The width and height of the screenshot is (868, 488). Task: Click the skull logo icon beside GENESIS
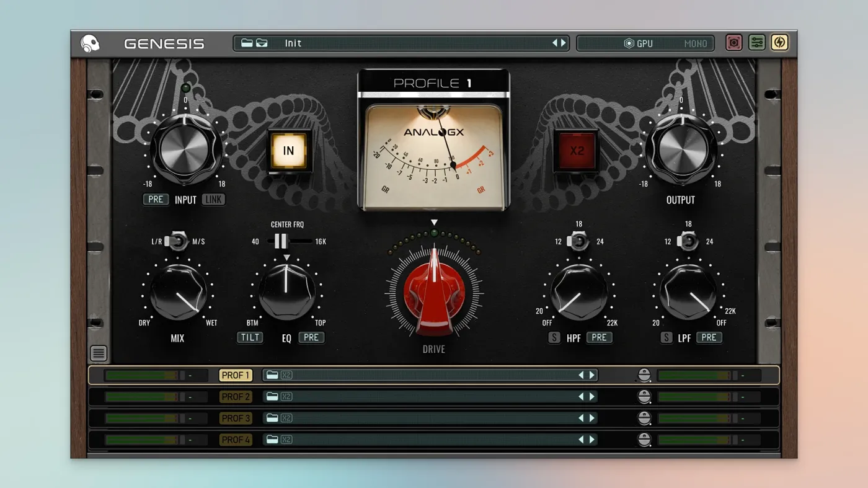coord(90,43)
